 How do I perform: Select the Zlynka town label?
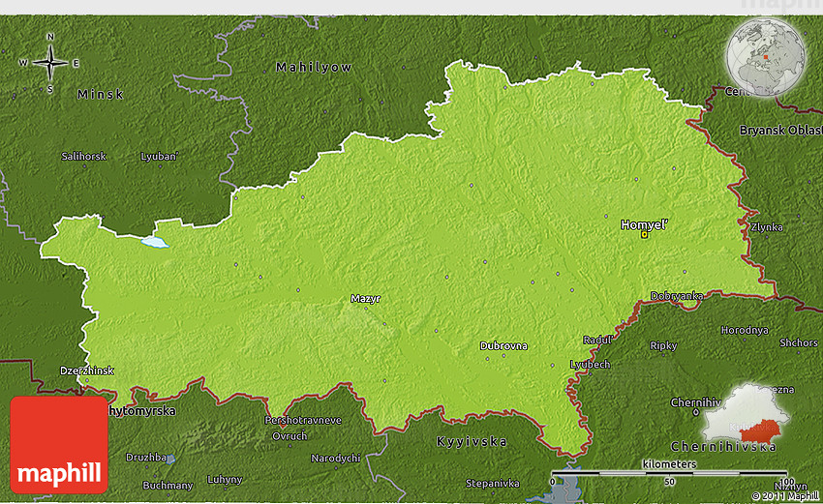766,227
